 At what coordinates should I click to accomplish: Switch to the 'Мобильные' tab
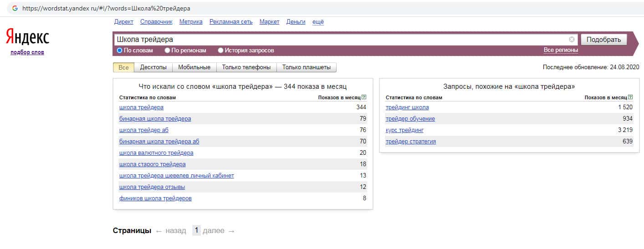[194, 67]
